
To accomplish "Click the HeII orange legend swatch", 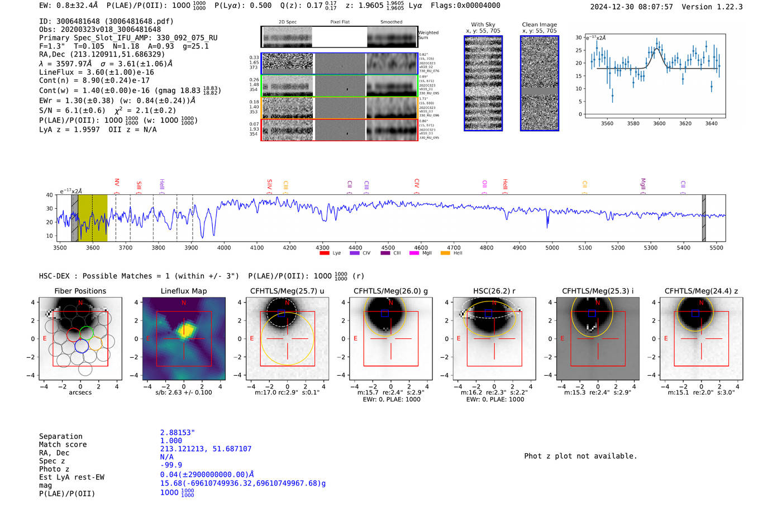I will [x=445, y=253].
